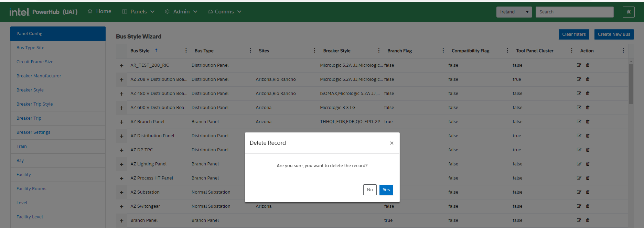Click the bug icon in top bar

[x=629, y=12]
